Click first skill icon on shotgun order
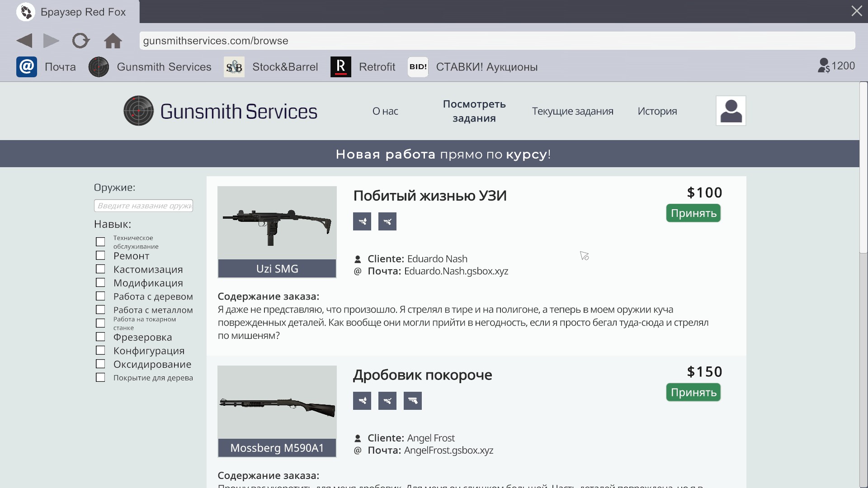The width and height of the screenshot is (868, 488). 362,401
